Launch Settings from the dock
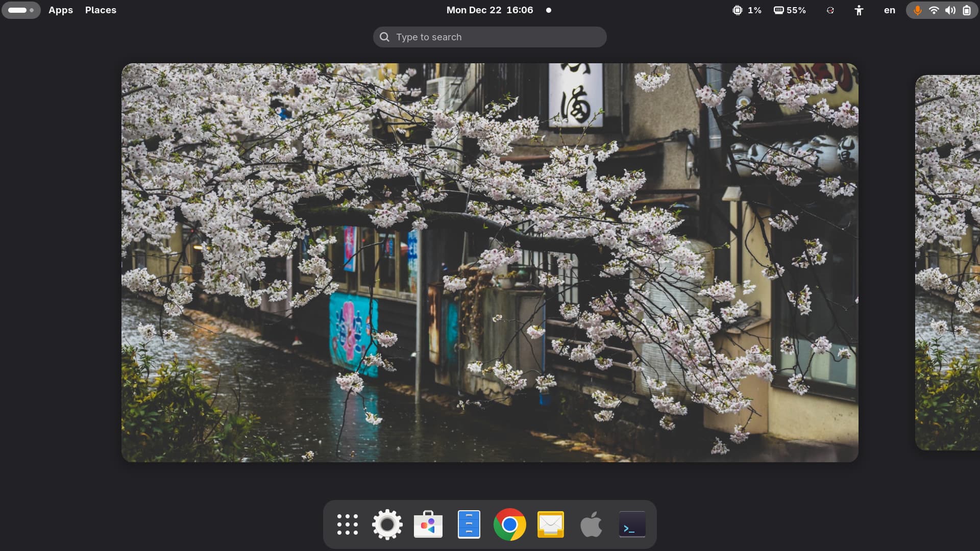 point(387,524)
